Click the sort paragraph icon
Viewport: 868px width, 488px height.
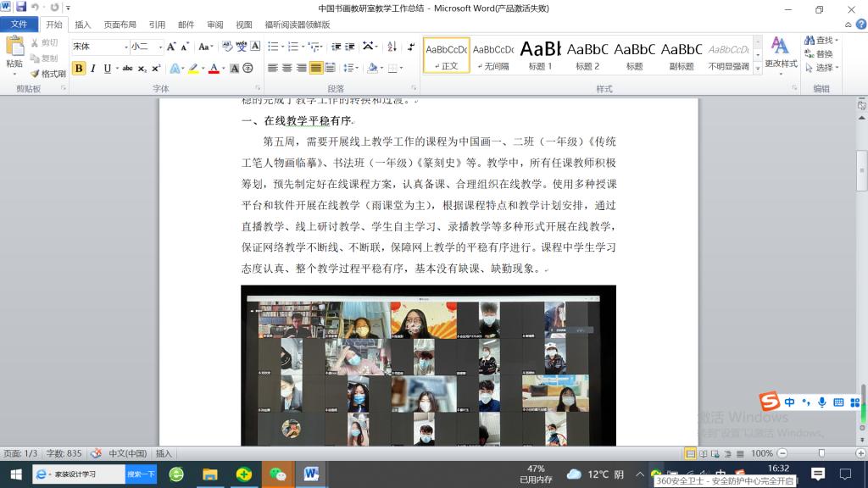click(x=390, y=47)
